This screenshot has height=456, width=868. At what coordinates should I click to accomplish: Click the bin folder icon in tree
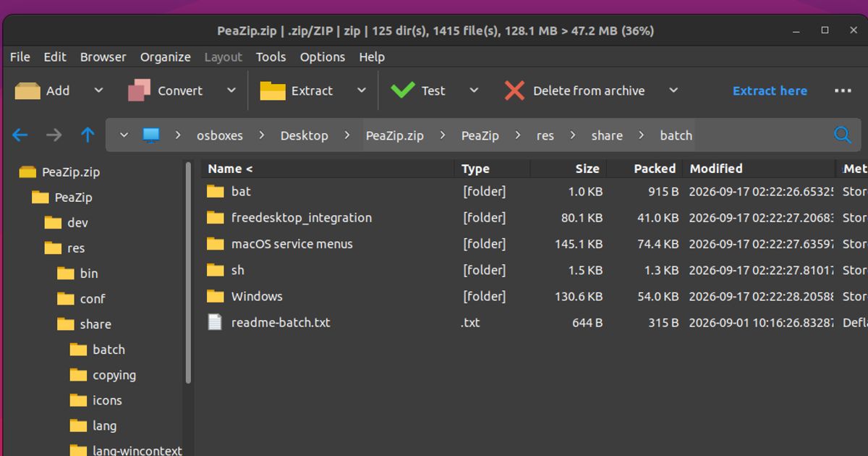point(66,274)
